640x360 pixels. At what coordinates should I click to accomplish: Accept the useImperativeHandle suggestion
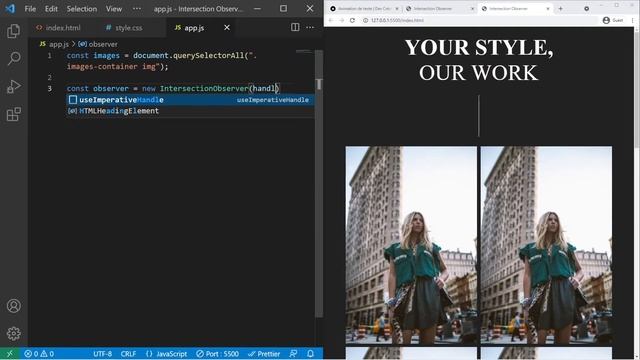point(190,100)
